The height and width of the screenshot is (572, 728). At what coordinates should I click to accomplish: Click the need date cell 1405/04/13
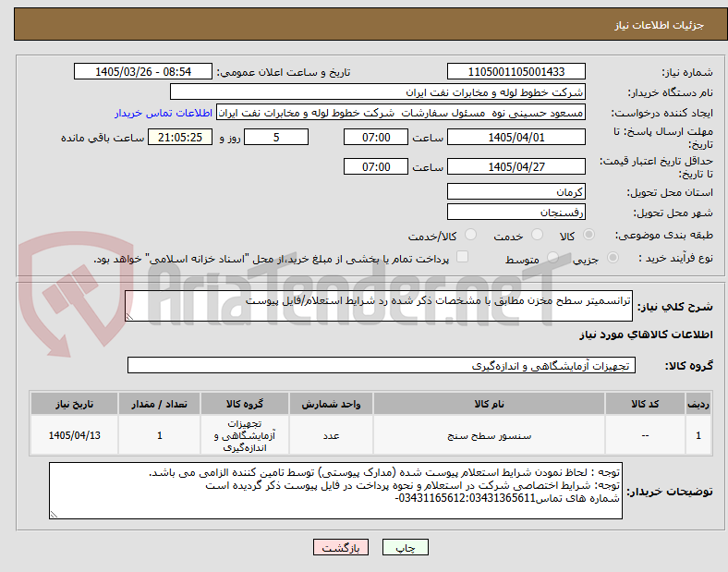(x=74, y=435)
